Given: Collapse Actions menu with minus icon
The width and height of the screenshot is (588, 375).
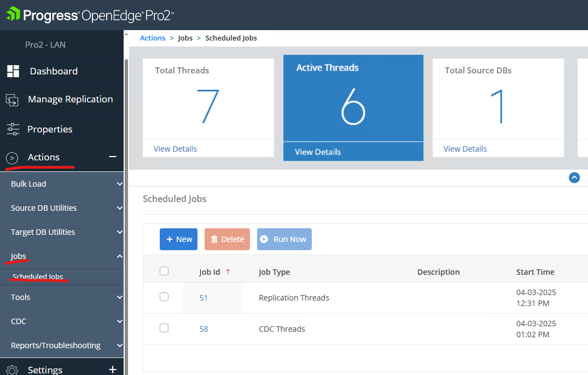Looking at the screenshot, I should (x=113, y=157).
